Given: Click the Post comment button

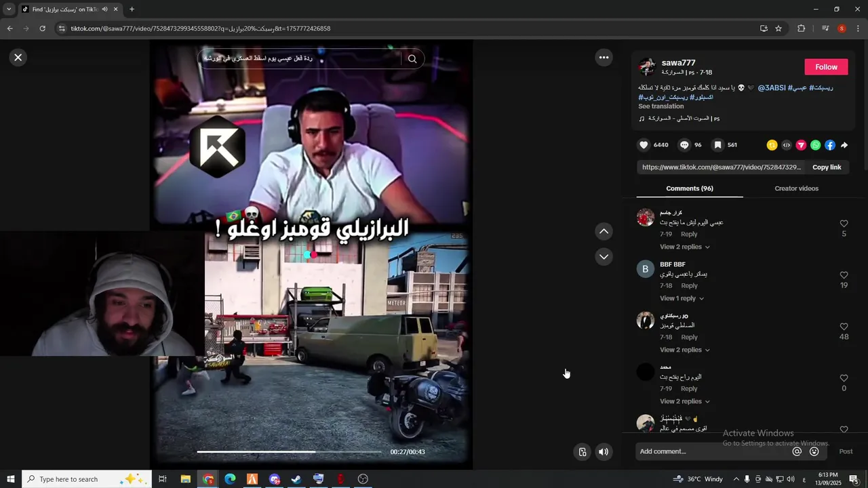Looking at the screenshot, I should point(846,451).
